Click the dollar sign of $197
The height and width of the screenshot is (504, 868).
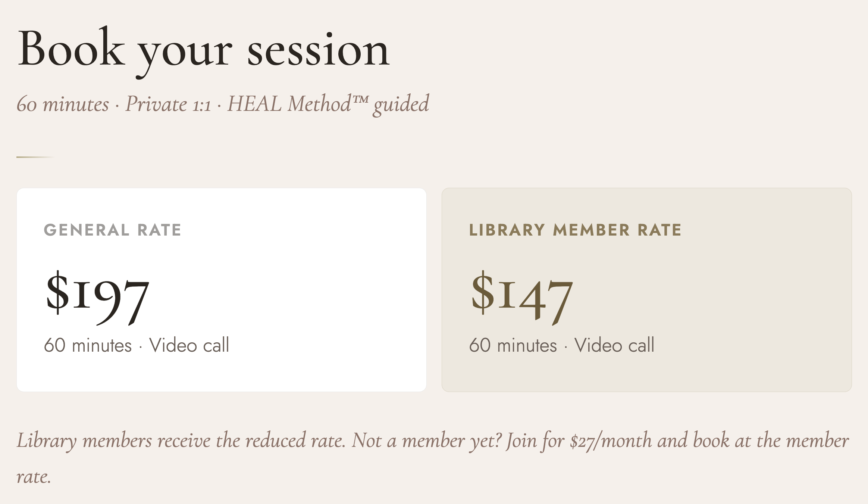pyautogui.click(x=57, y=292)
